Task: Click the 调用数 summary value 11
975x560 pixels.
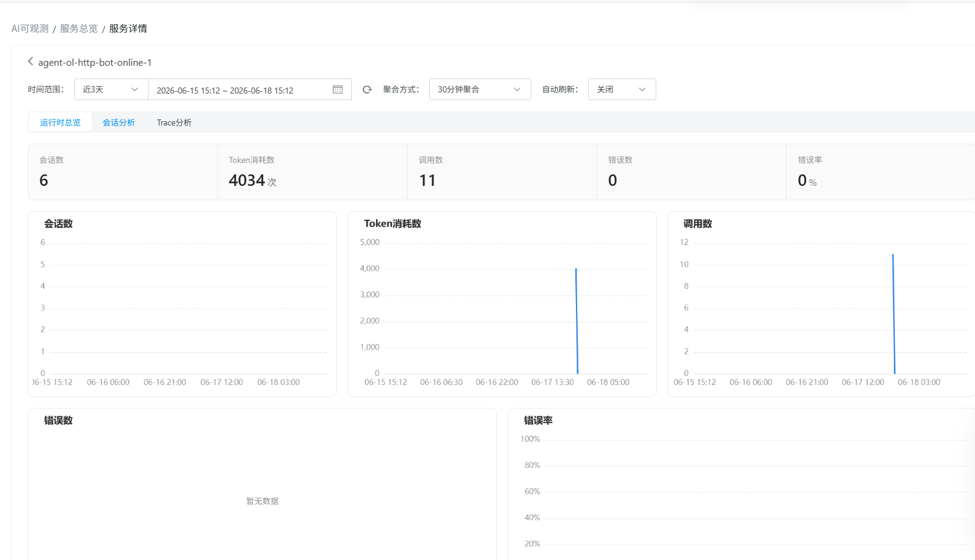Action: click(x=427, y=180)
